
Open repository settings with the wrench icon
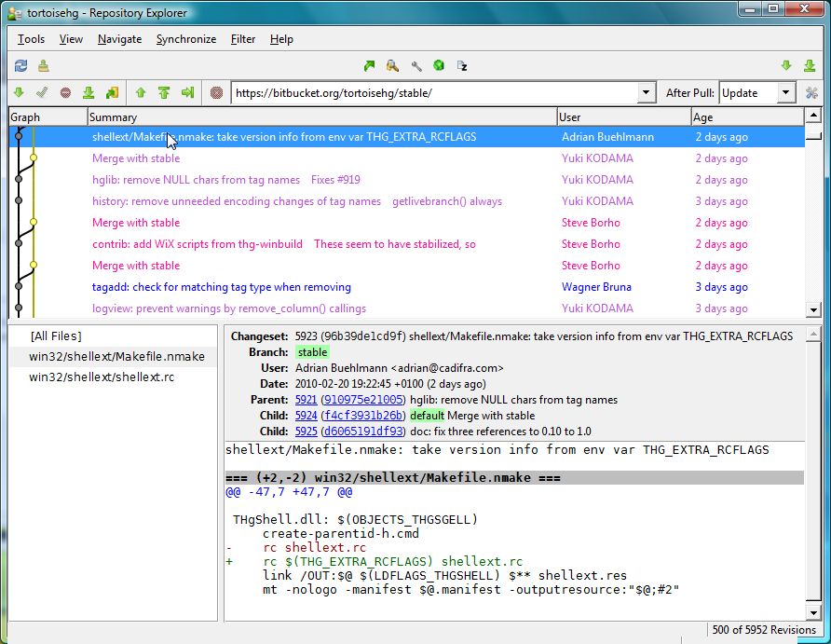[415, 65]
